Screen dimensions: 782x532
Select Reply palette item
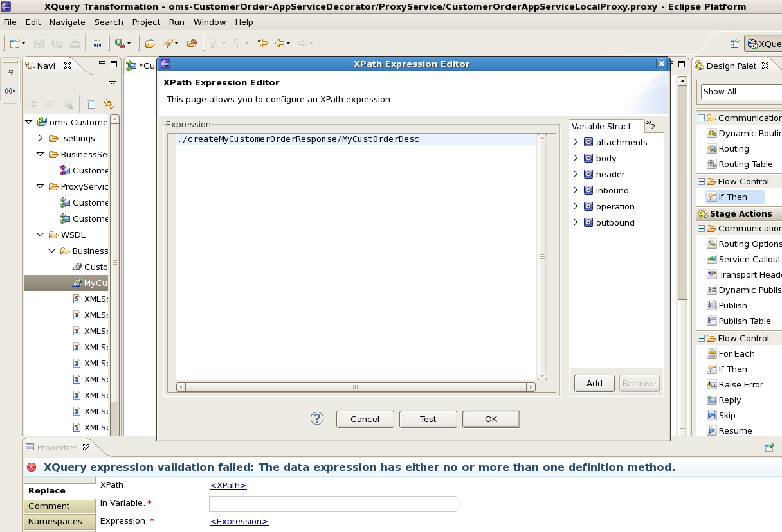[723, 400]
